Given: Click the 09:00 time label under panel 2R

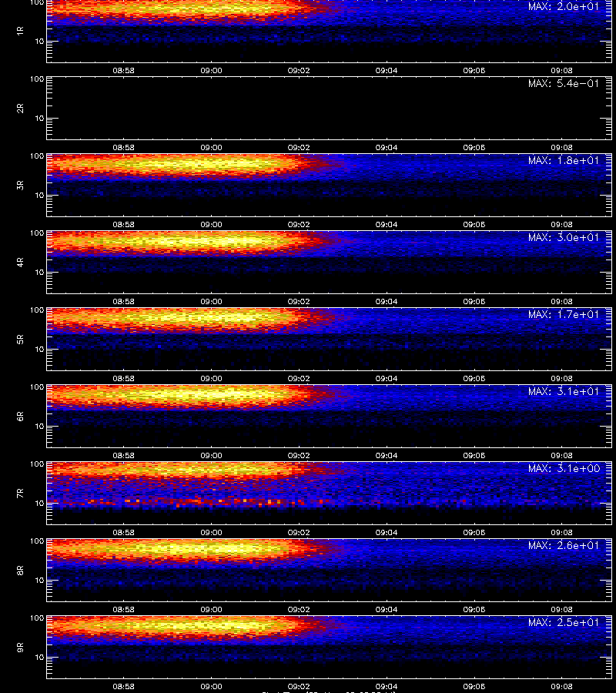Looking at the screenshot, I should (211, 148).
